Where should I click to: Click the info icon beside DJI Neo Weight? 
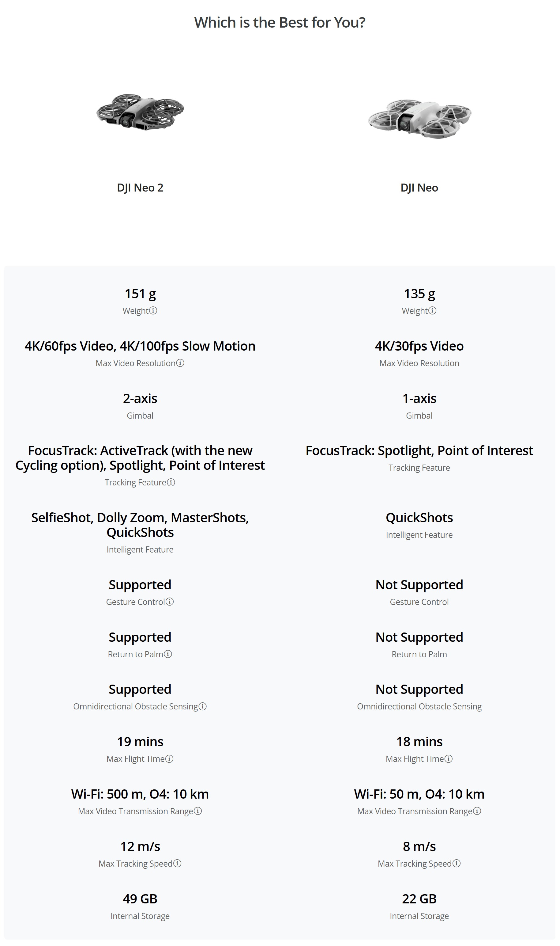click(432, 310)
